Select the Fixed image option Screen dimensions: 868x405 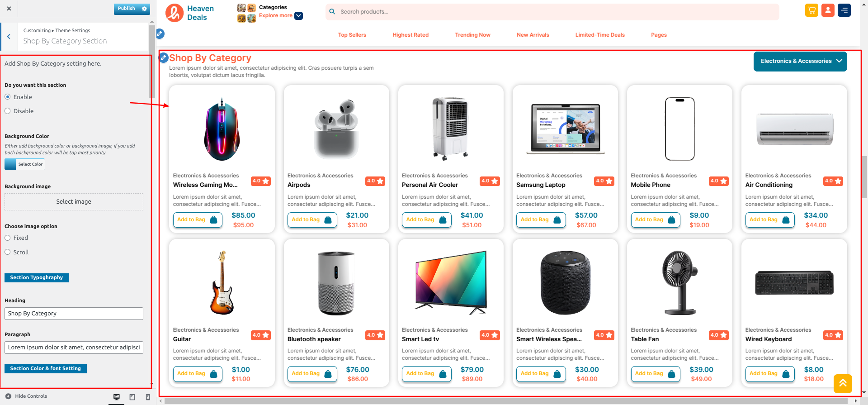coord(8,238)
